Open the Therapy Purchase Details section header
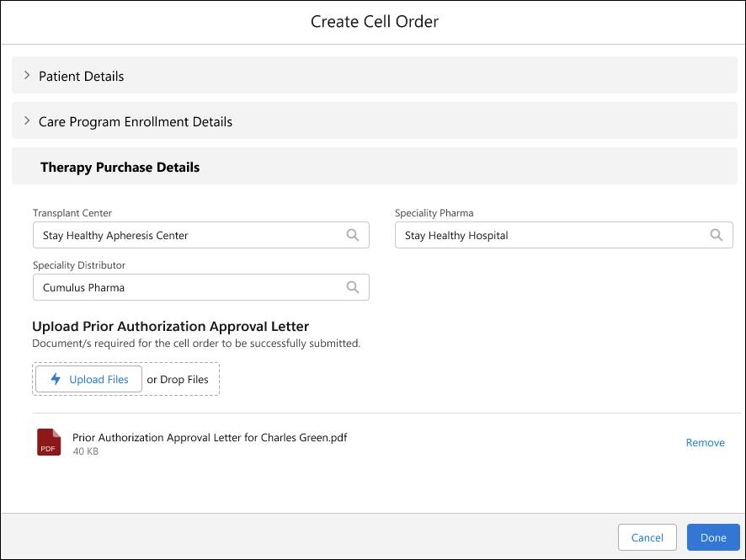 tap(375, 166)
